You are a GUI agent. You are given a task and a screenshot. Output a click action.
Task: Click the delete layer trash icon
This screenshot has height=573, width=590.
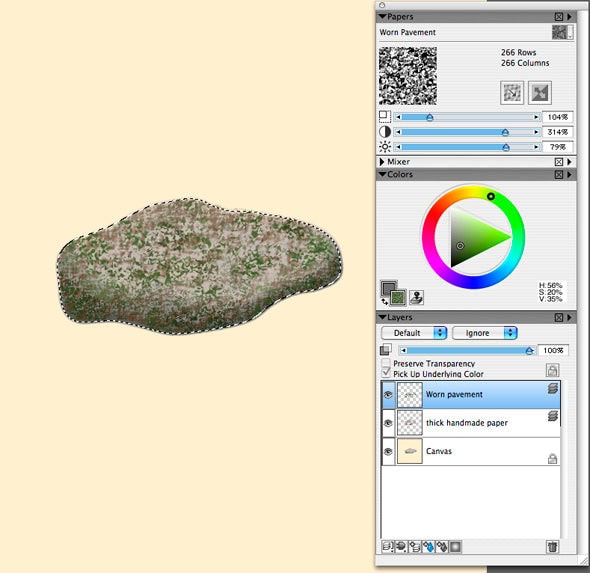point(552,546)
